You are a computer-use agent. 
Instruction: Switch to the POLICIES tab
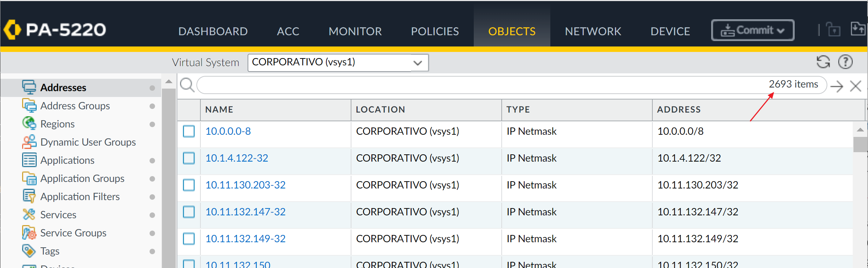[x=435, y=31]
